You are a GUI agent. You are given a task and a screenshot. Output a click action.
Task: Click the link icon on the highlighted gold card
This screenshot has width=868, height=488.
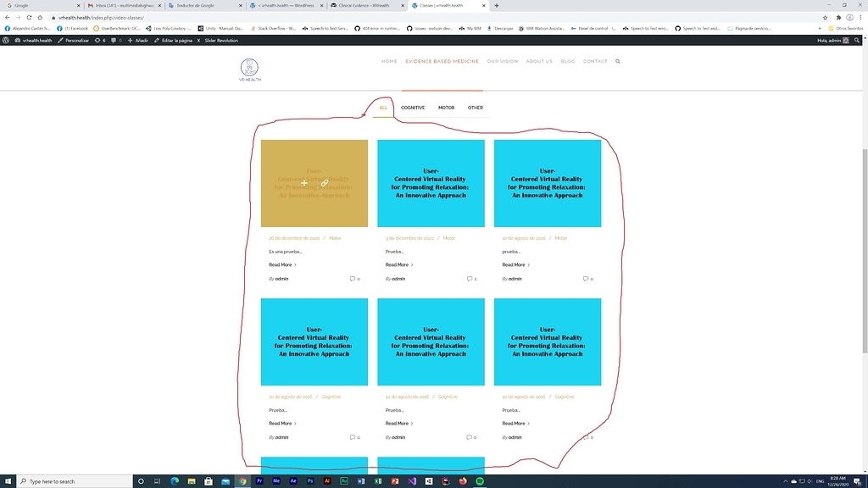tap(325, 183)
